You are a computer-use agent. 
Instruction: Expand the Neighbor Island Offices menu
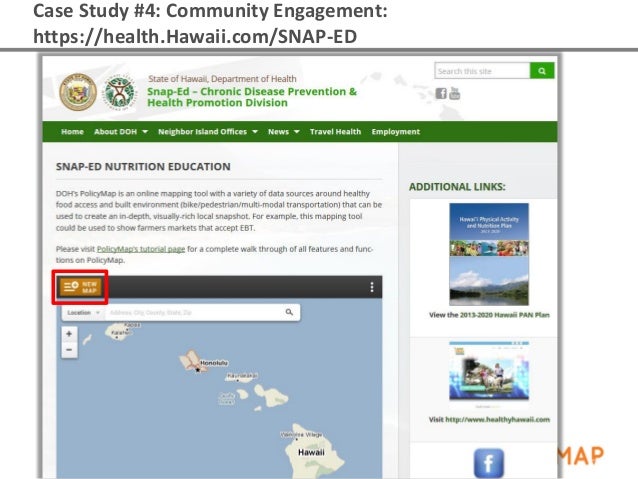[x=208, y=131]
